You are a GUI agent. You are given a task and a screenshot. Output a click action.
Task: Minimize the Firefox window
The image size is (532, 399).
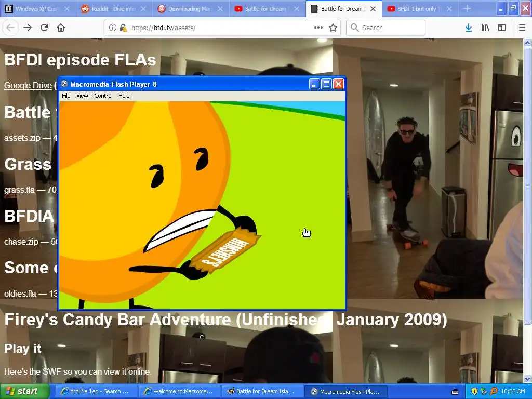tap(500, 8)
